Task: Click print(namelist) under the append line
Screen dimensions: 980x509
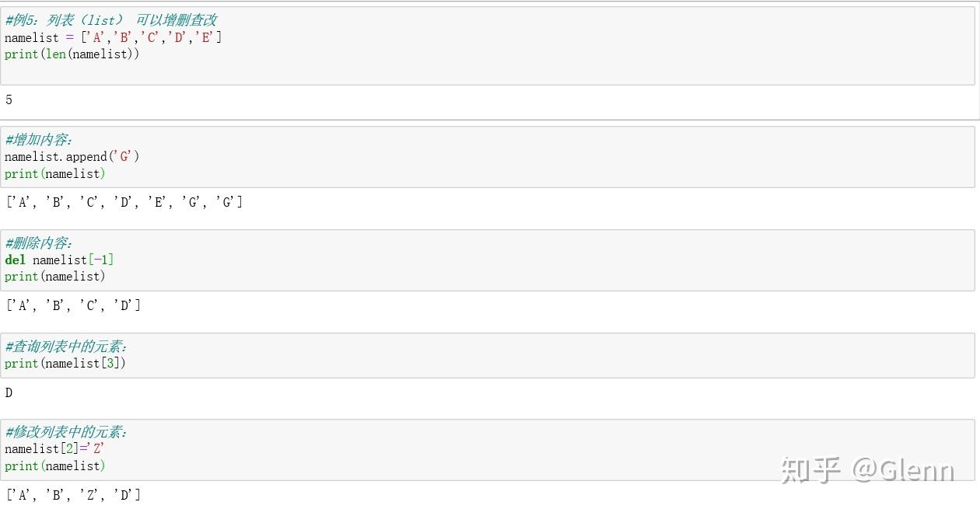Action: pyautogui.click(x=54, y=174)
